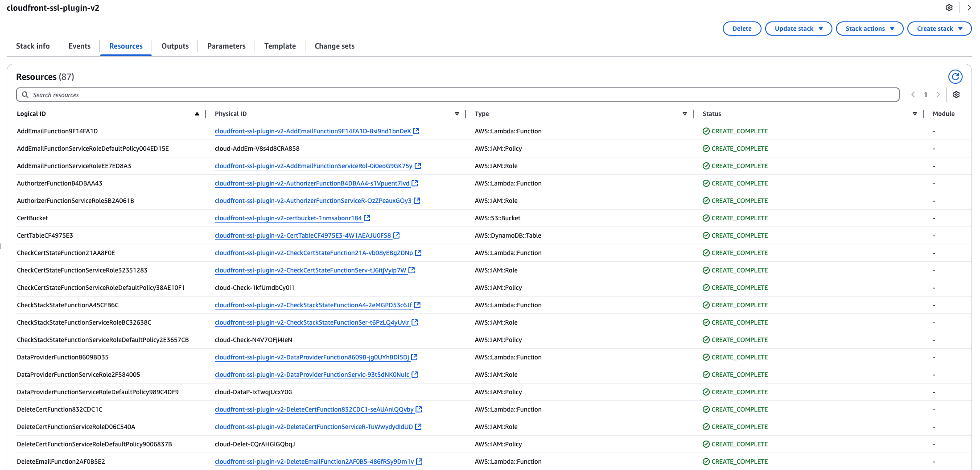Select the Resources tab
The image size is (980, 470).
[126, 46]
